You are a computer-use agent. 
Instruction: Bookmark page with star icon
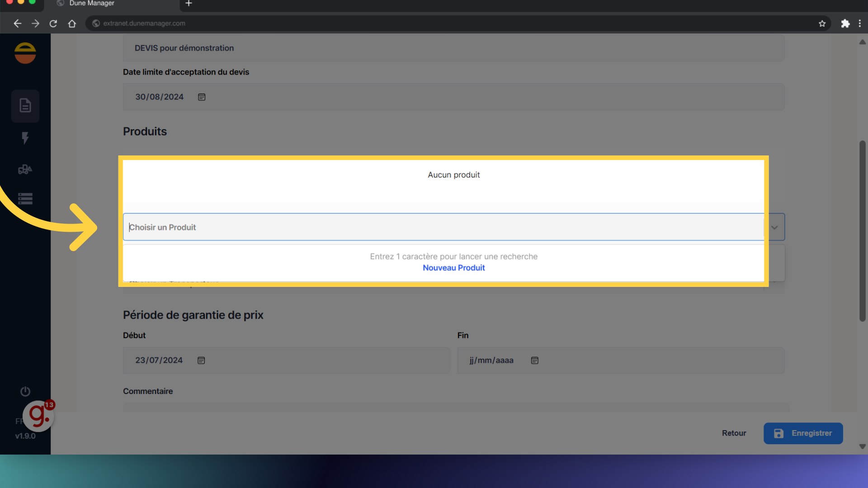822,23
